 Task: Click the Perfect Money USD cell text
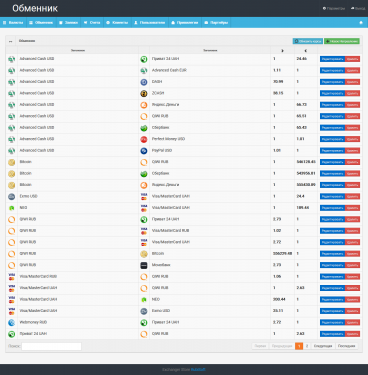click(x=168, y=139)
